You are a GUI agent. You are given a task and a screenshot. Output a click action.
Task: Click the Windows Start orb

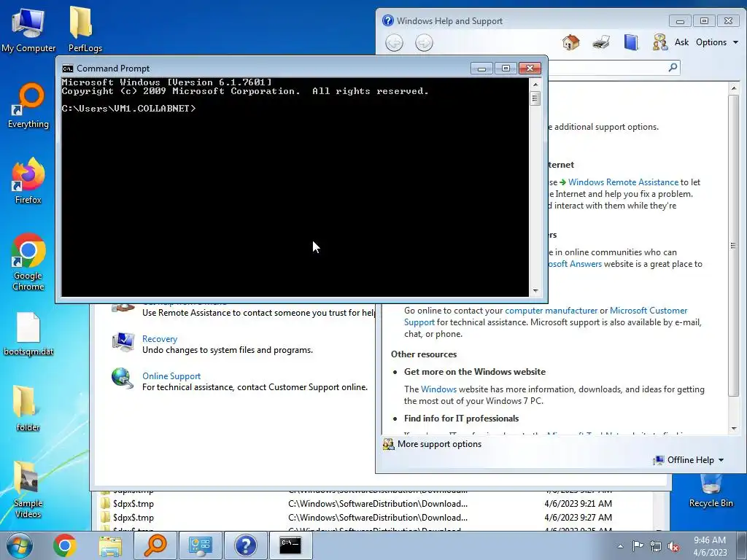[20, 545]
